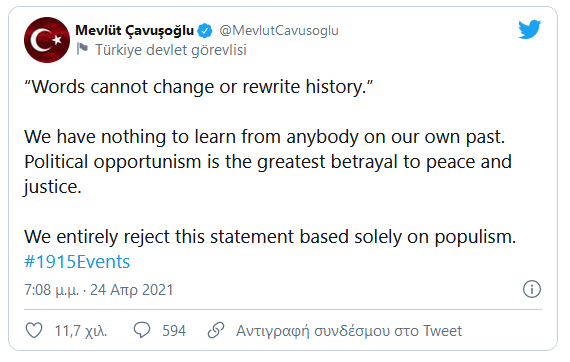Click the government official flag icon
This screenshot has width=570, height=362.
tap(82, 49)
